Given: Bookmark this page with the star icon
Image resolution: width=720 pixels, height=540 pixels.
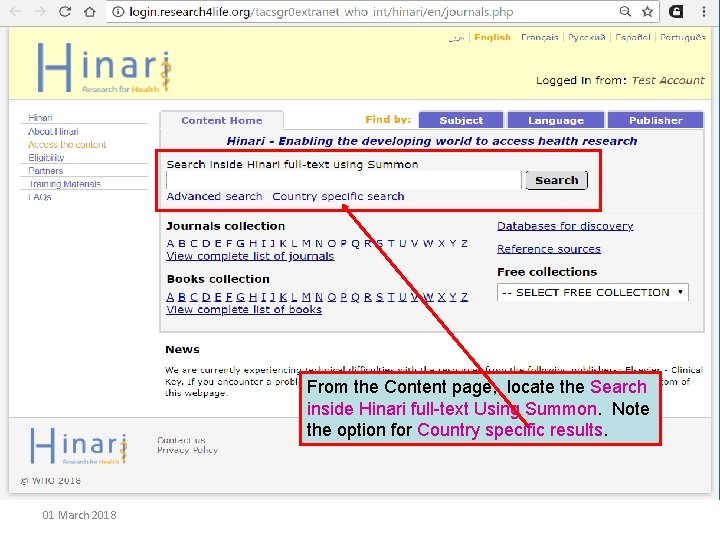Looking at the screenshot, I should 647,11.
